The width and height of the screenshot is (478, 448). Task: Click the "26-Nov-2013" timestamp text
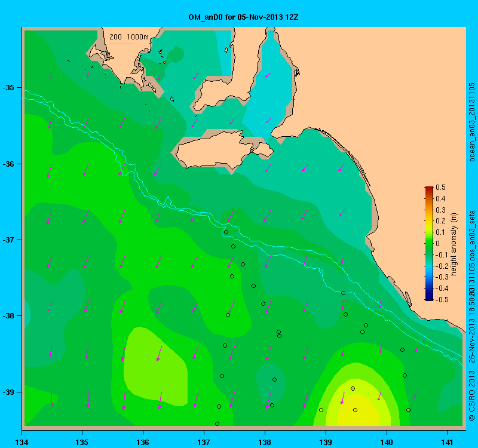(x=471, y=341)
